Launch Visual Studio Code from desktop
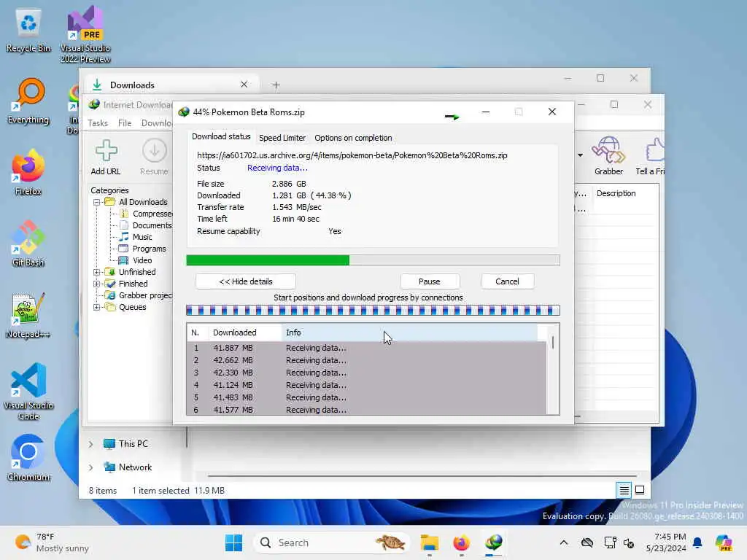Screen dimensions: 747x560 coord(28,392)
